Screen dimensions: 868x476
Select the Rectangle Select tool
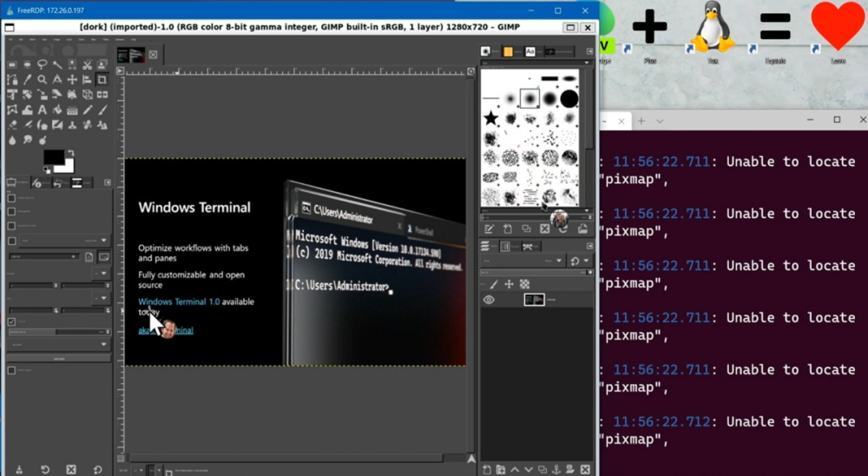tap(12, 65)
